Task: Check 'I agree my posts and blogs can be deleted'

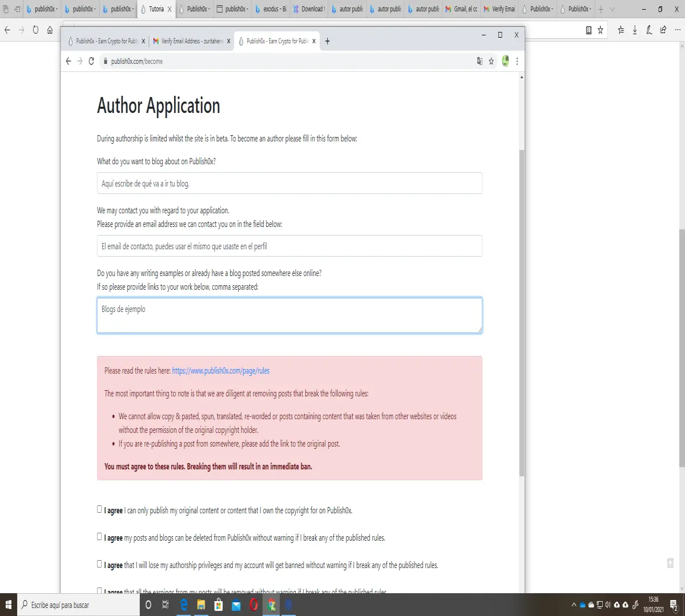Action: coord(99,537)
